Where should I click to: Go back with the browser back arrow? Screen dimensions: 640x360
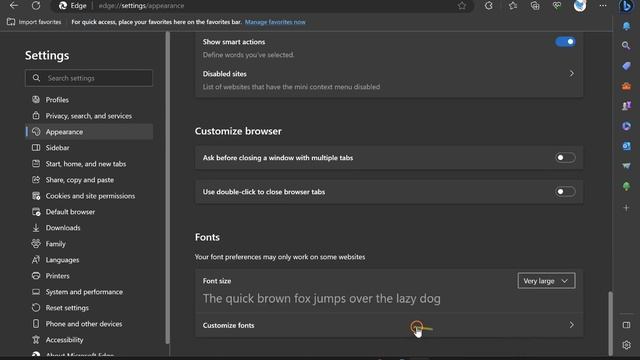pyautogui.click(x=13, y=5)
